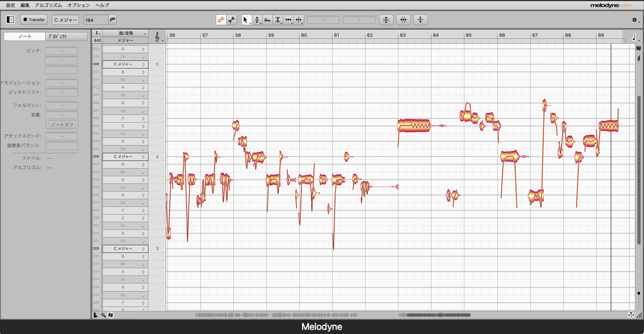
Task: Open the オプション menu
Action: pos(79,5)
